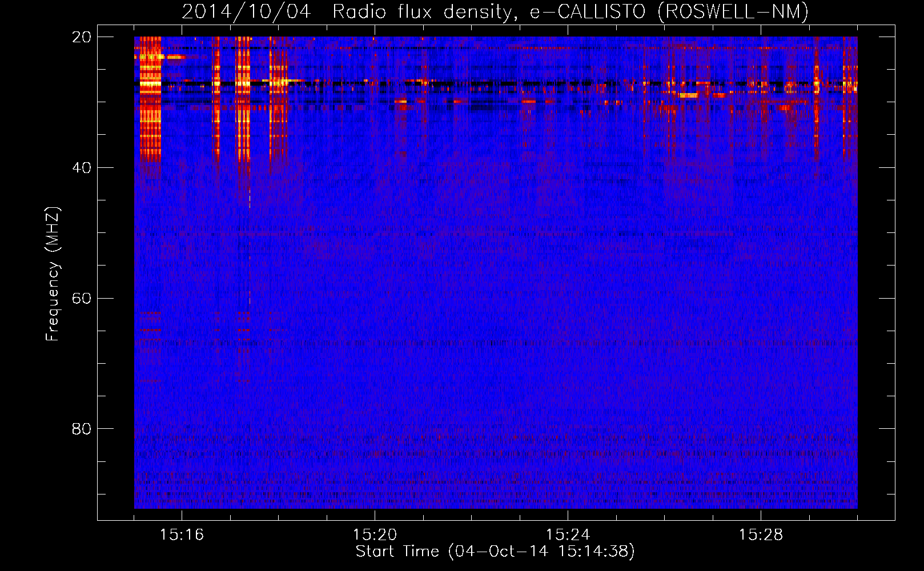Click the Frequency (MHZ) axis label
The image size is (924, 571).
(x=53, y=274)
